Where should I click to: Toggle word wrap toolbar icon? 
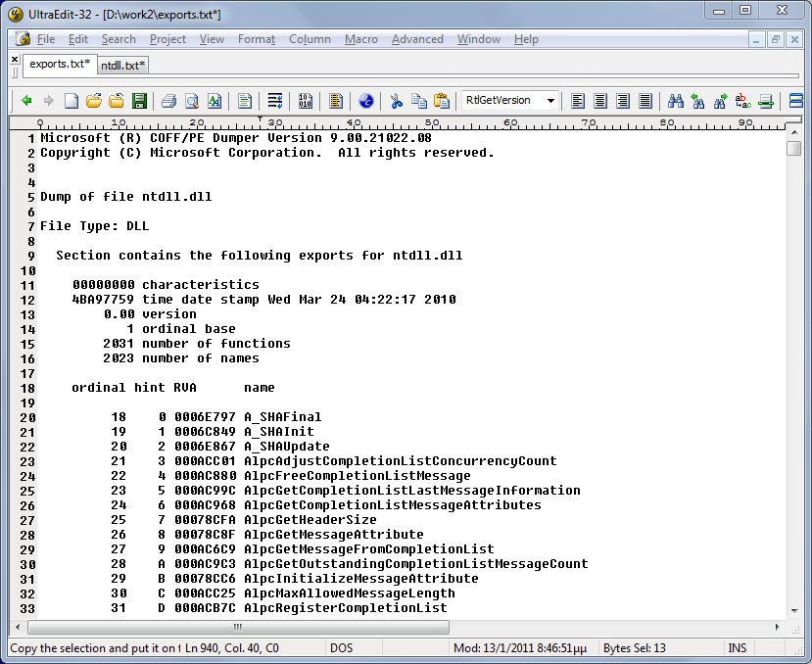pos(275,101)
